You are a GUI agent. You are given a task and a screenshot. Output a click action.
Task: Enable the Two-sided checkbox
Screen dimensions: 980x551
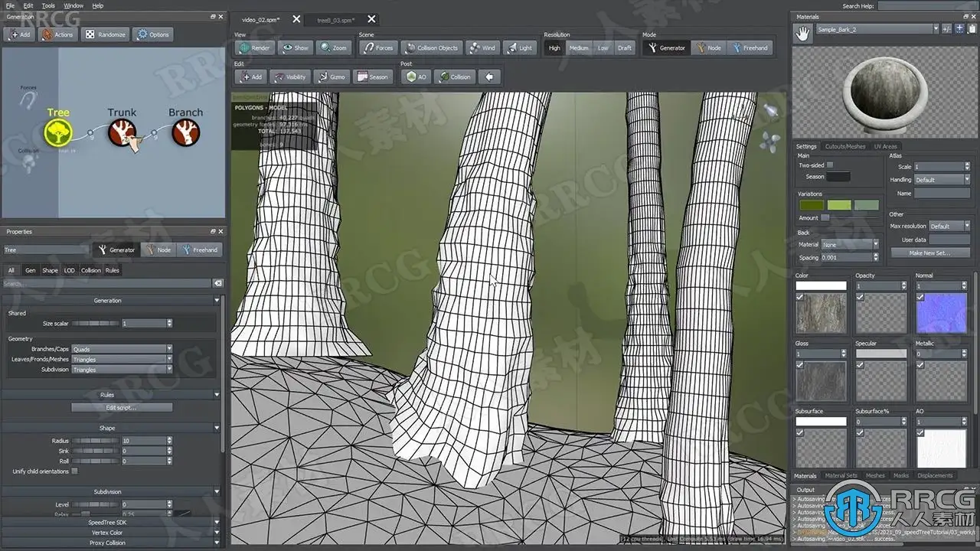tap(830, 165)
